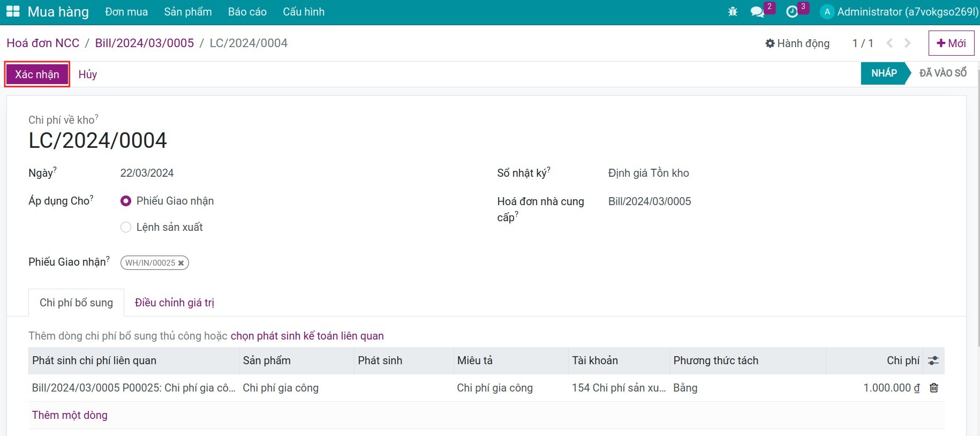Screen dimensions: 980x436
Task: Remove the WH/IN/00025 tag
Action: [181, 263]
